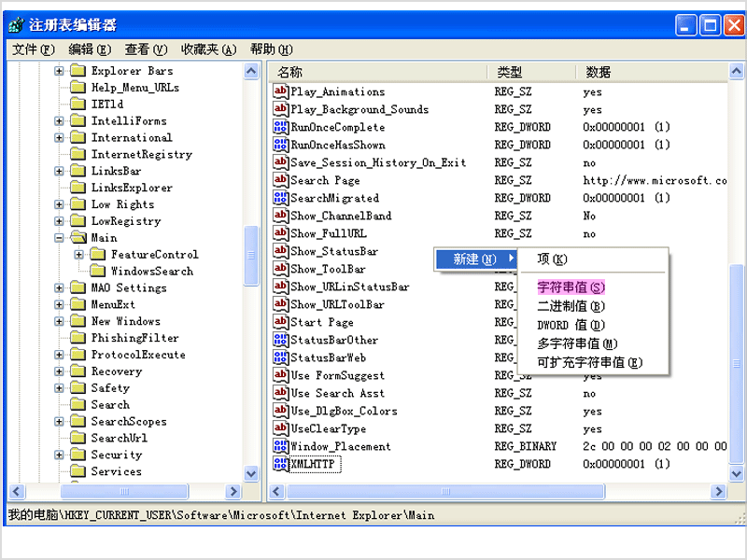Click the StatusBarWeb DWORD icon
Image resolution: width=747 pixels, height=560 pixels.
coord(280,357)
